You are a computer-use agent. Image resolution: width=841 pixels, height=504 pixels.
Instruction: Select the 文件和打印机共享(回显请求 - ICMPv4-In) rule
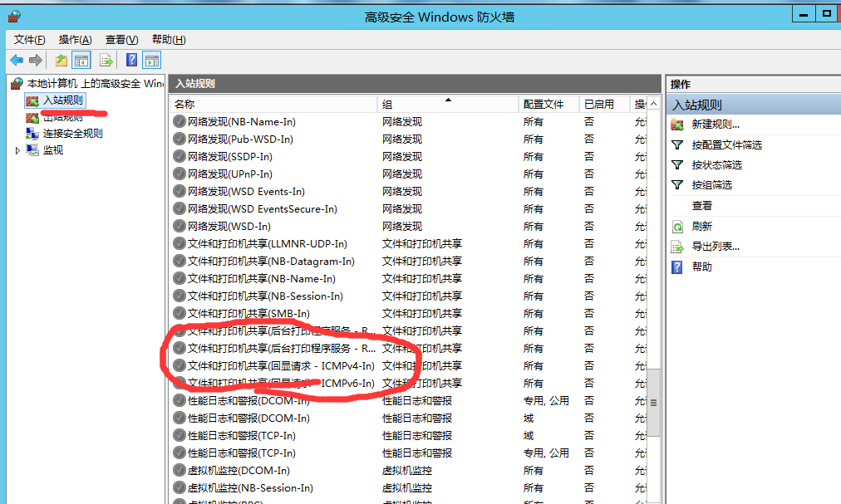tap(281, 366)
